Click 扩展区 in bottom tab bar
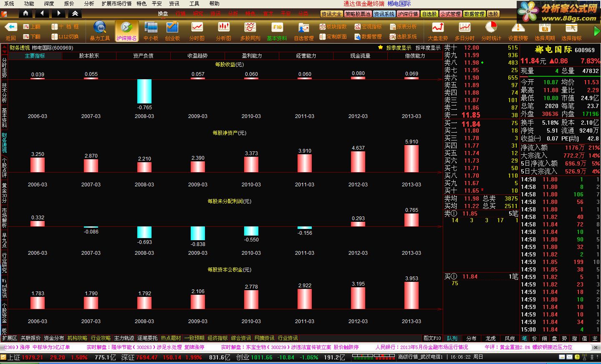The width and height of the screenshot is (601, 364). (x=9, y=338)
